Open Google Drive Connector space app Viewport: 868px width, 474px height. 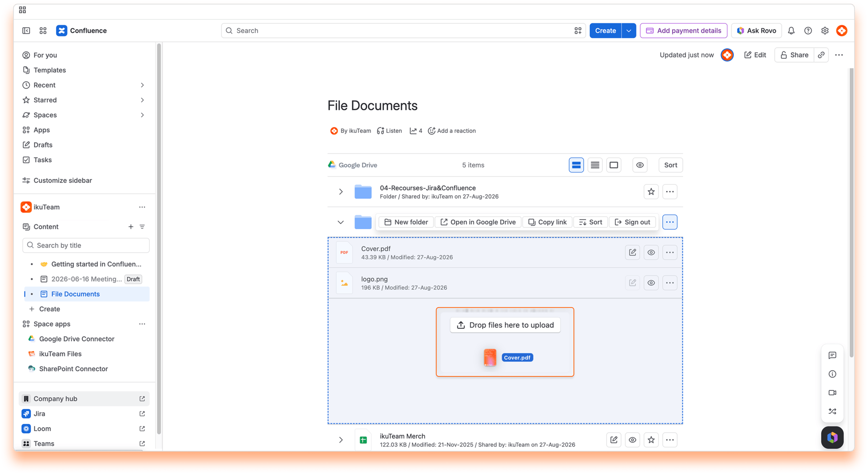coord(77,339)
